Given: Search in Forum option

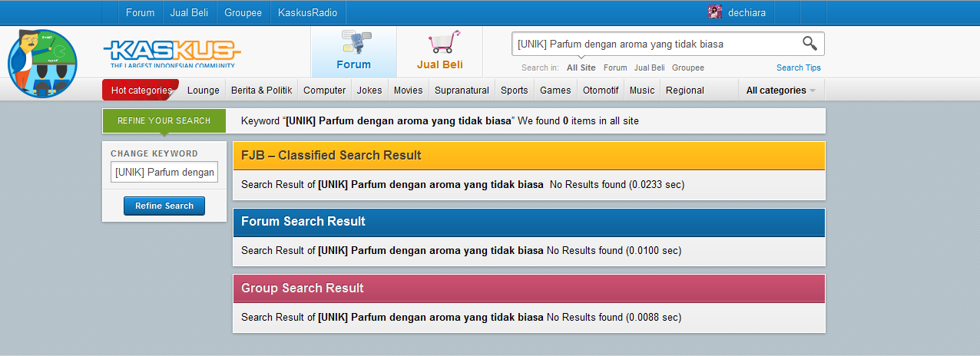Looking at the screenshot, I should click(x=615, y=68).
